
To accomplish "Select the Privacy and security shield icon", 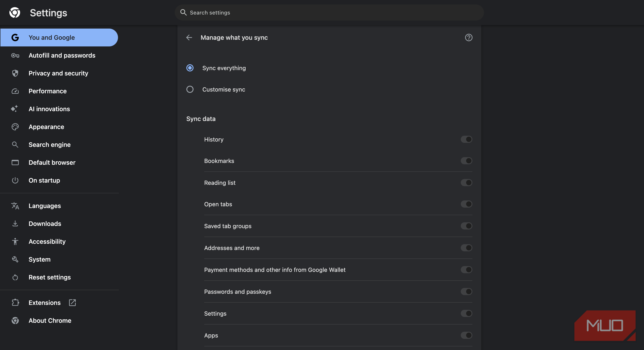I will 15,73.
